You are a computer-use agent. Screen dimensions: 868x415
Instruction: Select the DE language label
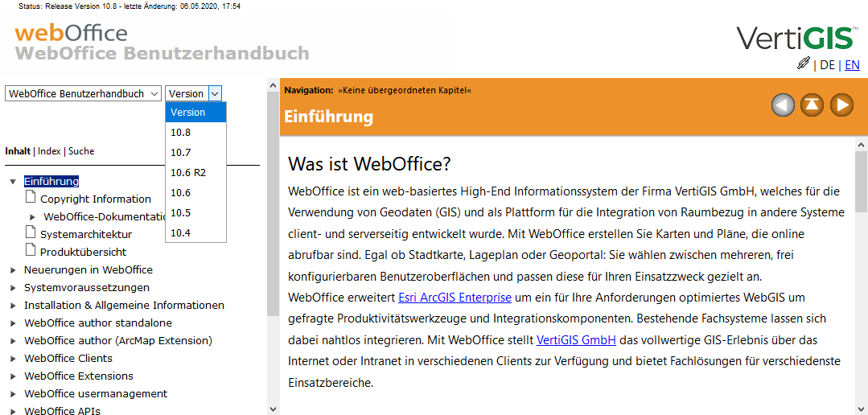pos(827,64)
